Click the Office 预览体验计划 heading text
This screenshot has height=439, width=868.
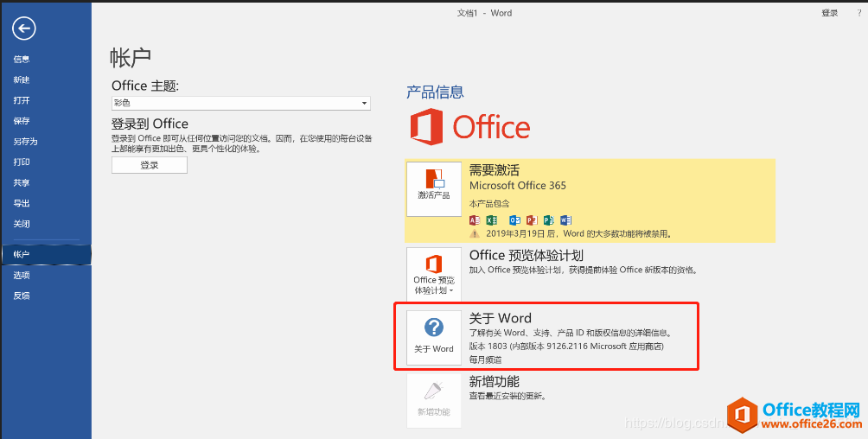point(527,255)
